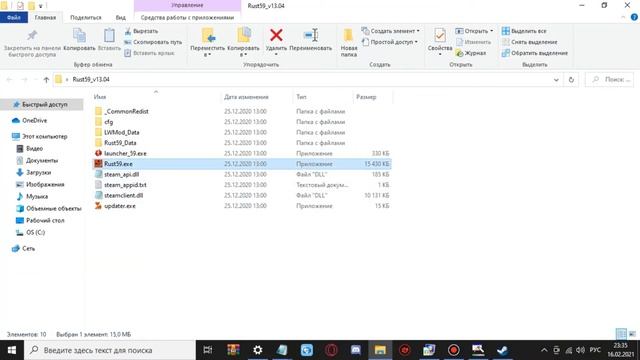Image resolution: width=640 pixels, height=360 pixels.
Task: Select the launcher_59.exe file
Action: click(125, 153)
